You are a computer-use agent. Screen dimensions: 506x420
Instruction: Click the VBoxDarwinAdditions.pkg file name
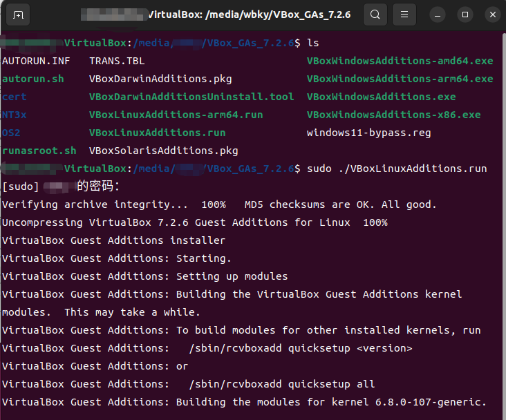(160, 79)
